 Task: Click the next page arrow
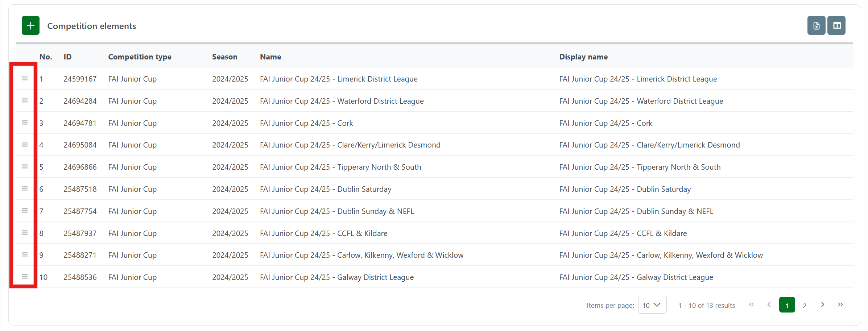click(823, 305)
